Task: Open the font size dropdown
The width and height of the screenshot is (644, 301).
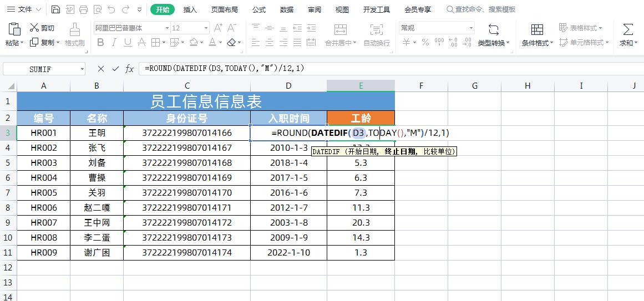Action: (206, 28)
